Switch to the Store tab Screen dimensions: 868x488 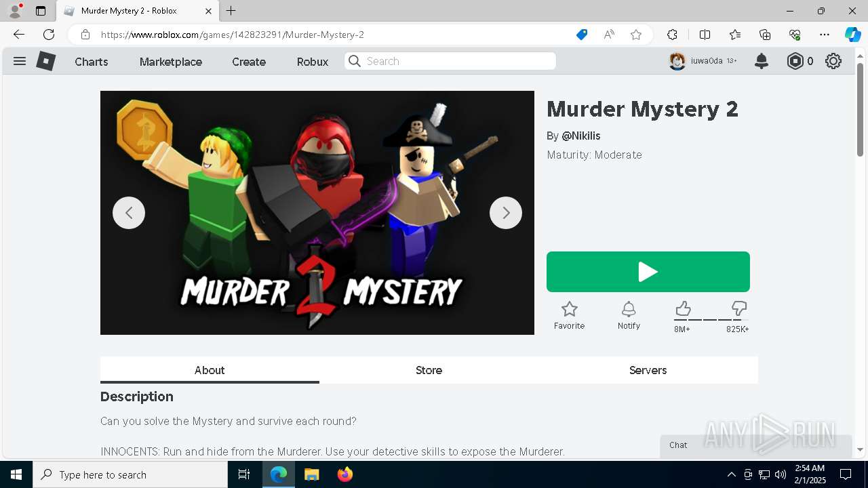(429, 370)
